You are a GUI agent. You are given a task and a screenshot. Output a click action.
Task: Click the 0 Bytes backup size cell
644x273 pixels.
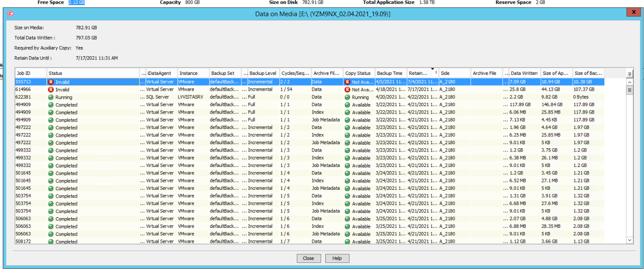pos(589,97)
